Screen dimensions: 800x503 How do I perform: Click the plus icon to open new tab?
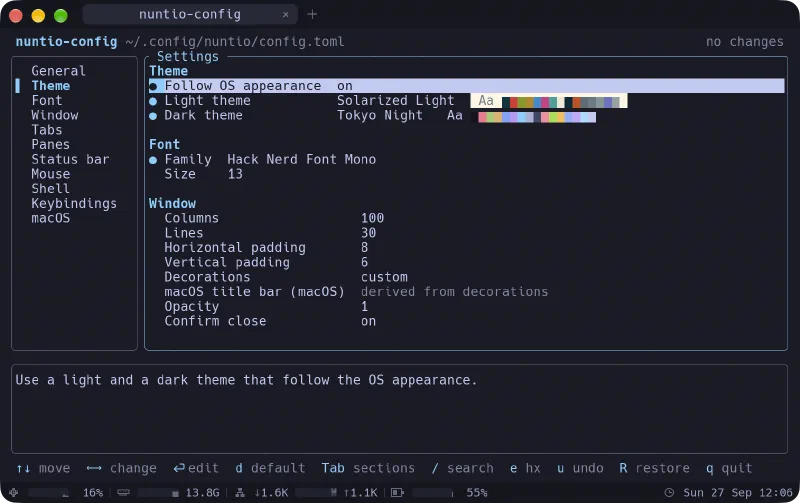pos(312,14)
